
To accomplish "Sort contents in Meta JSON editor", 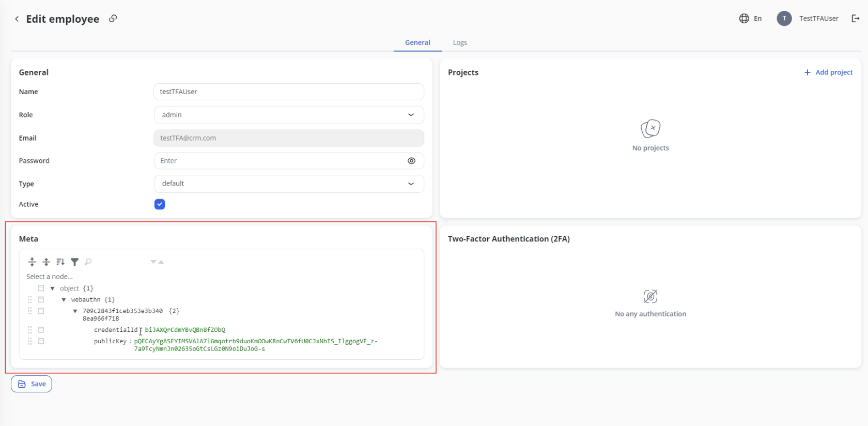I will (60, 262).
